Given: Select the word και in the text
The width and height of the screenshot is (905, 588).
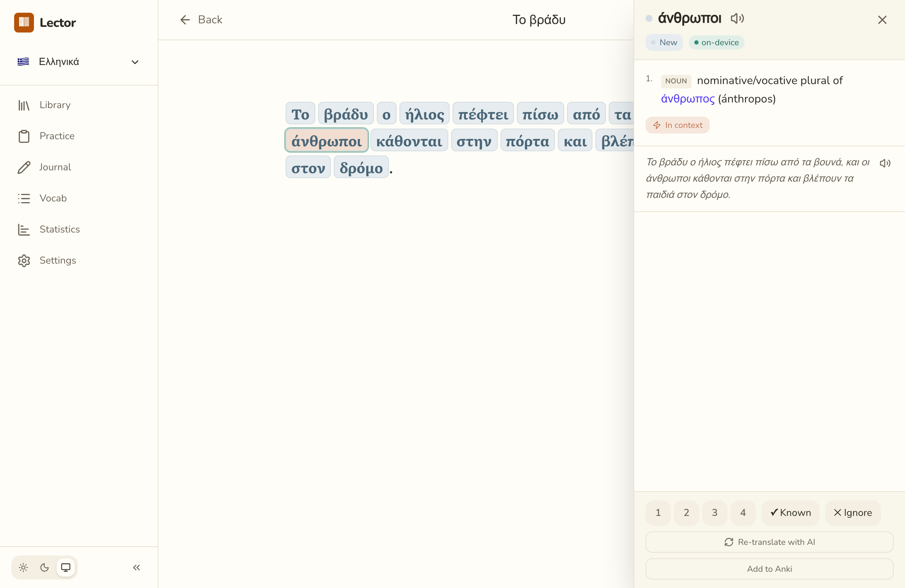Looking at the screenshot, I should pos(575,141).
